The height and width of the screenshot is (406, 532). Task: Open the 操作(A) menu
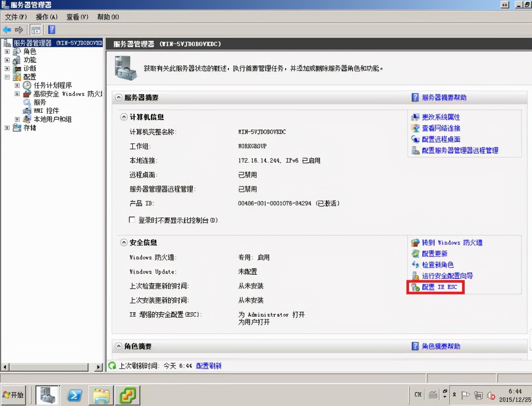pos(46,17)
